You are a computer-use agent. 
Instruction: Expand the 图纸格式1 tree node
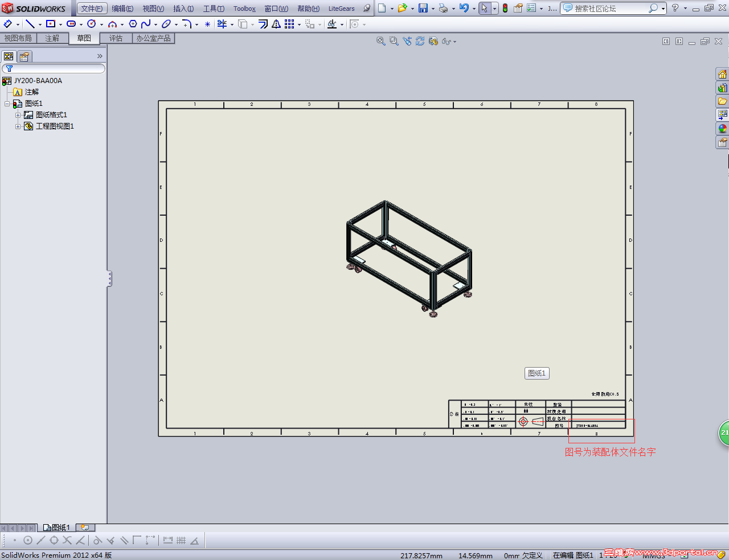coord(18,115)
